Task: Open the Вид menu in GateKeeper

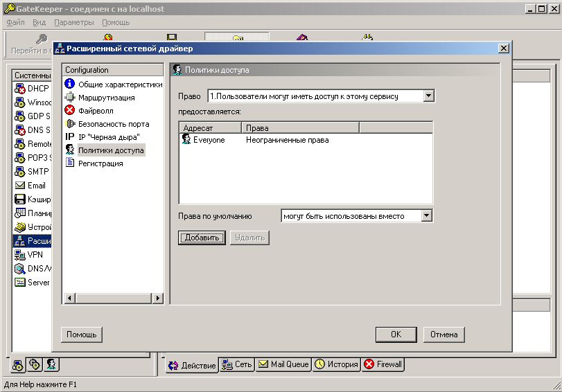Action: pos(39,22)
